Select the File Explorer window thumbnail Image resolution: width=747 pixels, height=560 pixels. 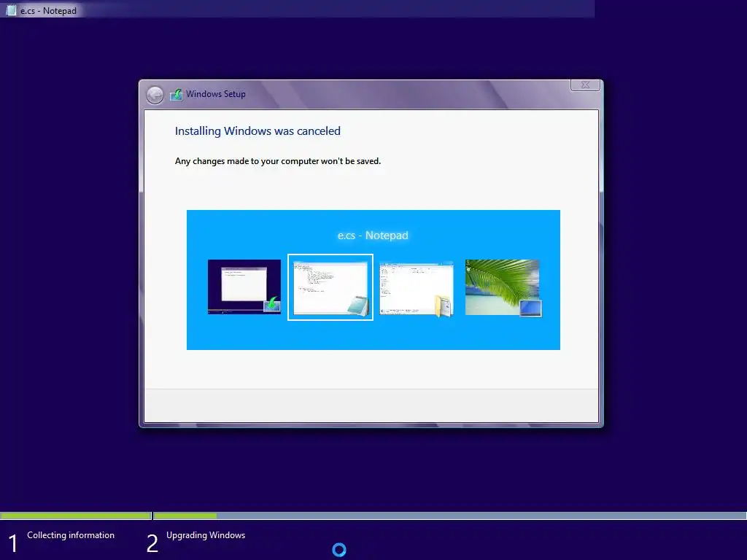pos(417,287)
